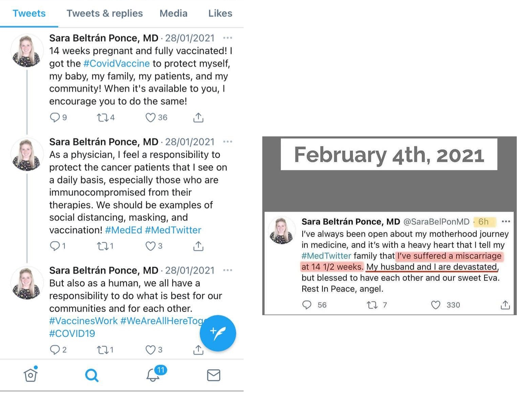Open the Home icon in bottom bar

point(31,375)
